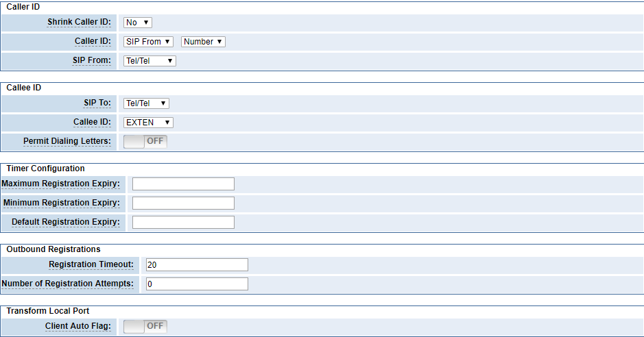Click the Minimum Registration Expiry field
Image resolution: width=644 pixels, height=337 pixels.
(x=183, y=203)
